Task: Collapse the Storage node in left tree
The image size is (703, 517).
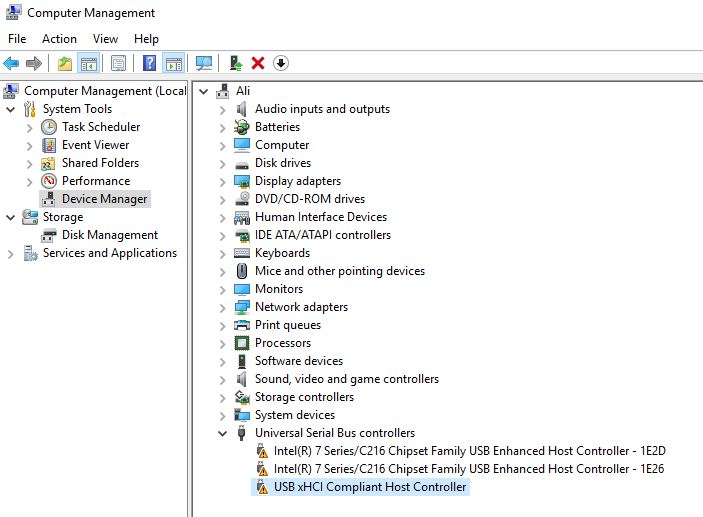Action: (11, 217)
